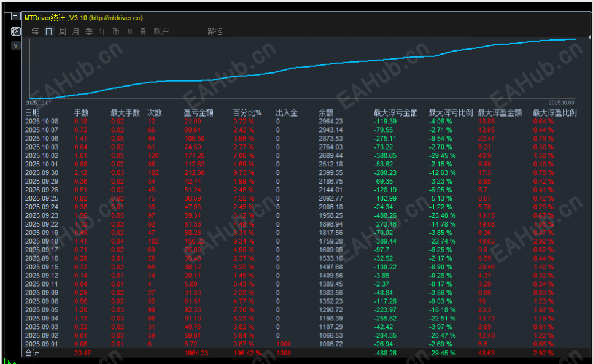The image size is (593, 364).
Task: Click the 20.47 total lots value
Action: pos(82,353)
